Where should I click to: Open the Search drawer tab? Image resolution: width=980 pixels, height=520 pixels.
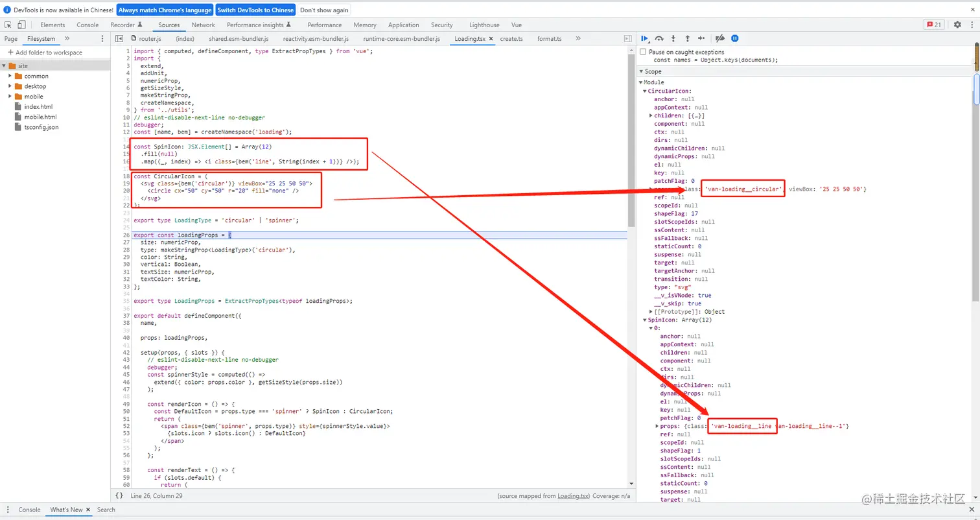(x=106, y=510)
